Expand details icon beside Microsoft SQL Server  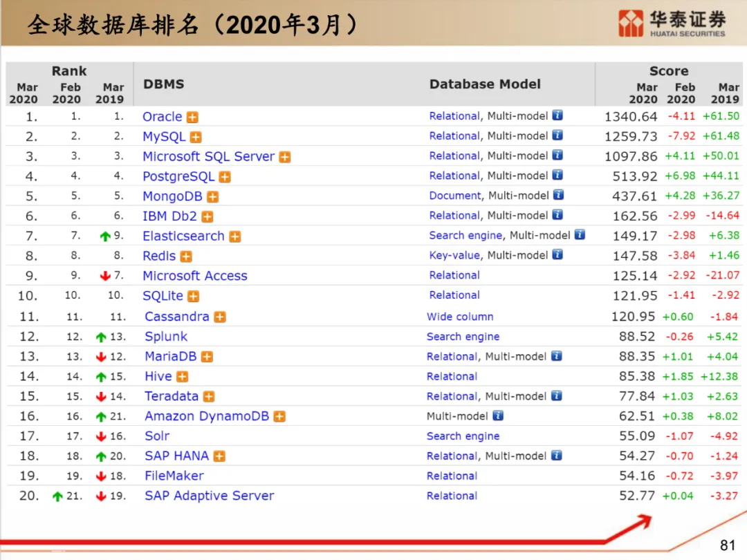tap(285, 157)
